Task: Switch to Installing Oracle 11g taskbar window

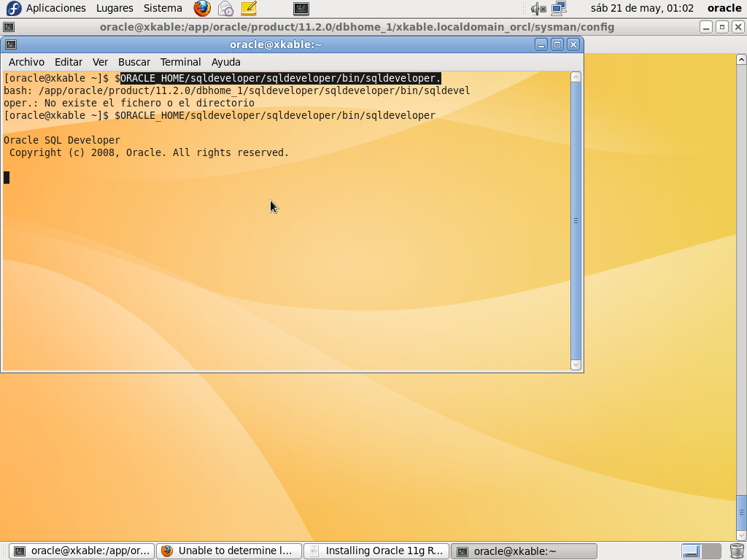Action: 376,551
